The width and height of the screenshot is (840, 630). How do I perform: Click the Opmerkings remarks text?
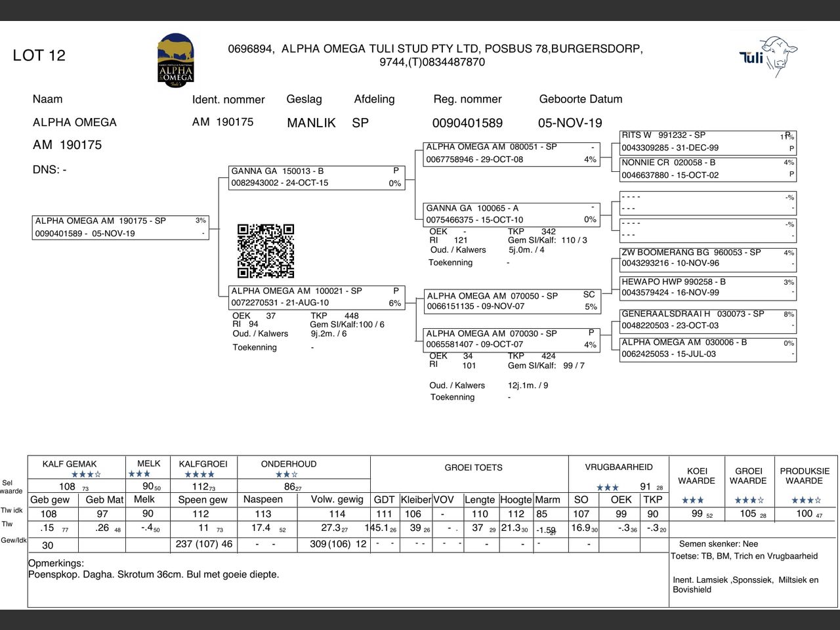[x=154, y=575]
